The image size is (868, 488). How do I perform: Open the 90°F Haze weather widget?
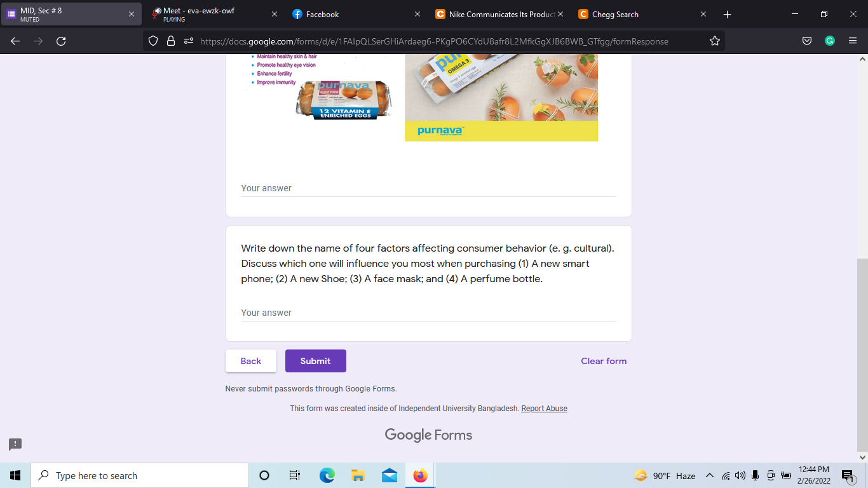(x=665, y=475)
